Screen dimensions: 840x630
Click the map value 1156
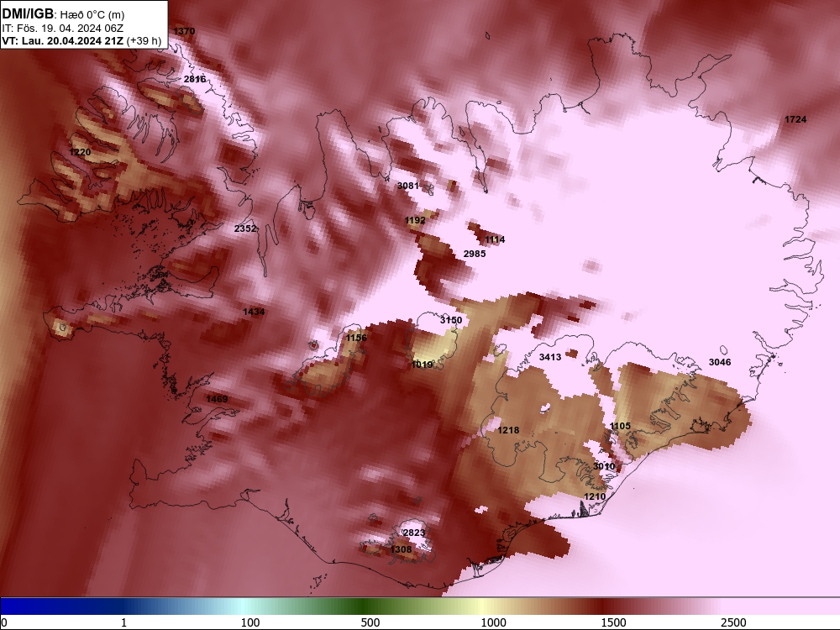pyautogui.click(x=356, y=338)
